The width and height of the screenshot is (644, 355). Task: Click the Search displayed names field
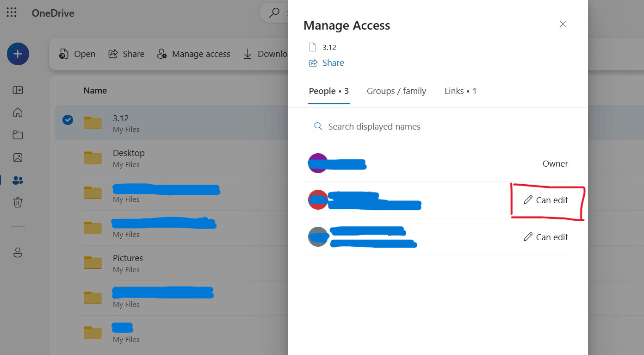(374, 126)
